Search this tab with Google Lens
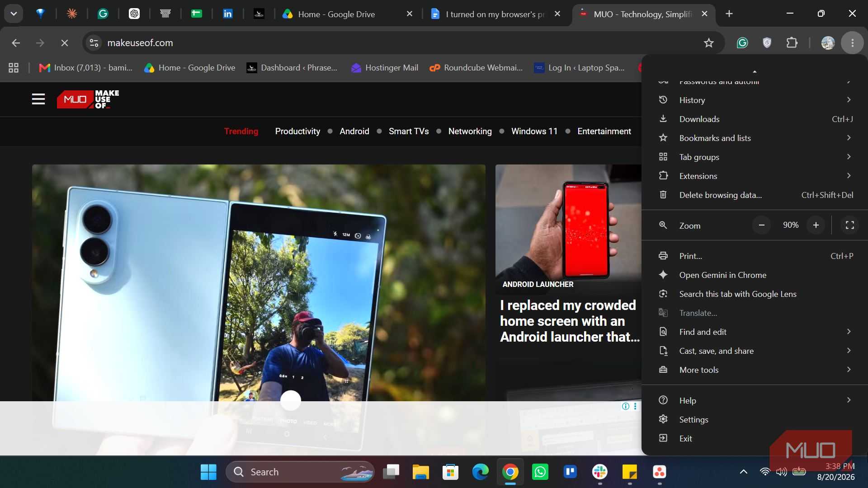 click(755, 294)
